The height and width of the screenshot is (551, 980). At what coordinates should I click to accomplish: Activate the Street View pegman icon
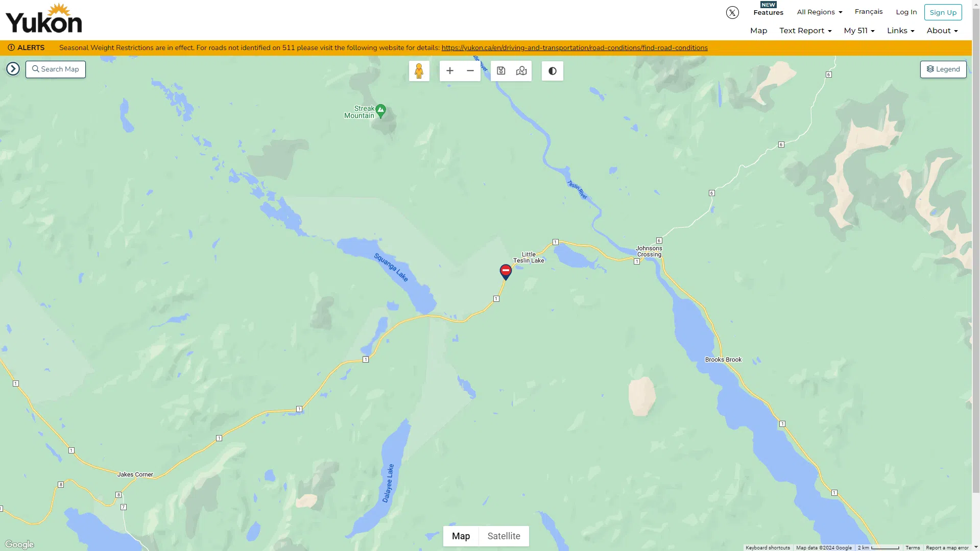pos(419,71)
